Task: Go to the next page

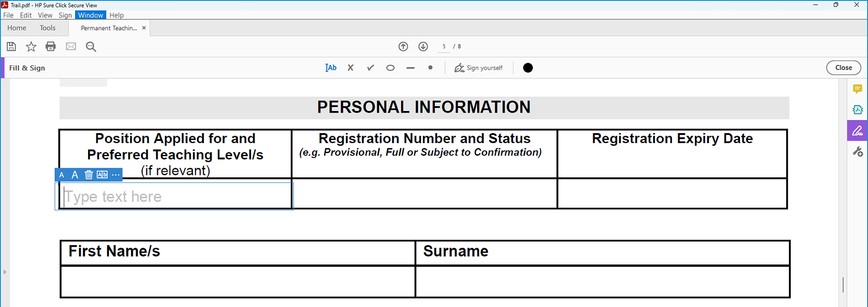Action: point(423,46)
